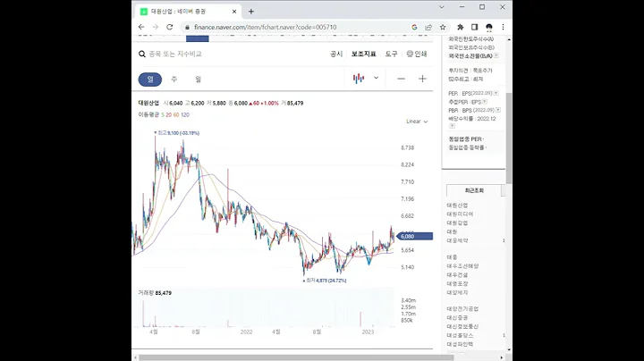Open the tab search chevron in title bar
This screenshot has height=361, width=644.
tap(442, 7)
